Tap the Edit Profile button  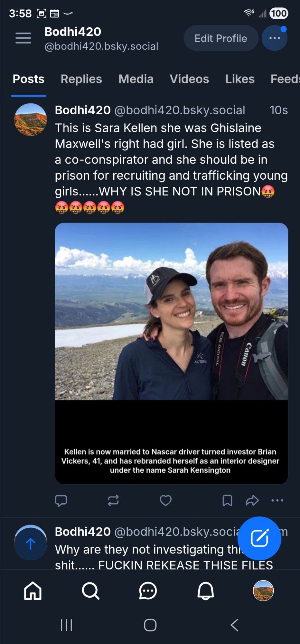[x=221, y=38]
